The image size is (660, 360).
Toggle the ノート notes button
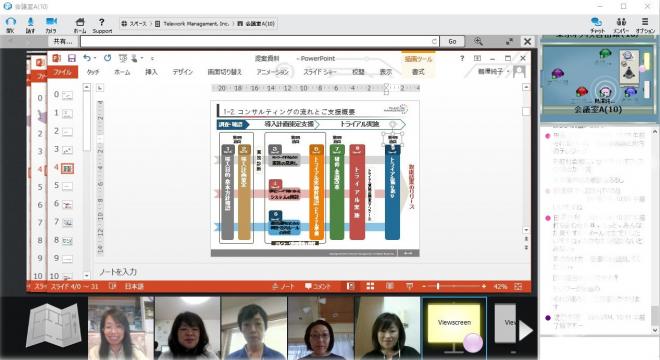point(283,286)
